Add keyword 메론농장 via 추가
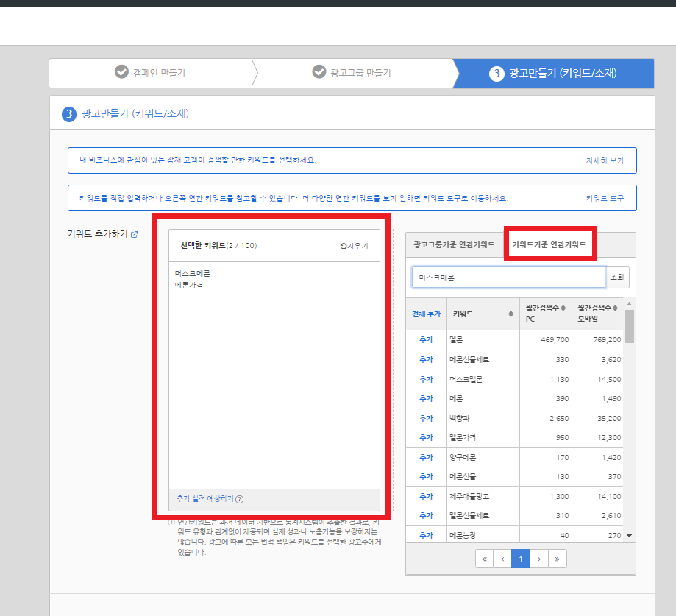 click(x=427, y=535)
